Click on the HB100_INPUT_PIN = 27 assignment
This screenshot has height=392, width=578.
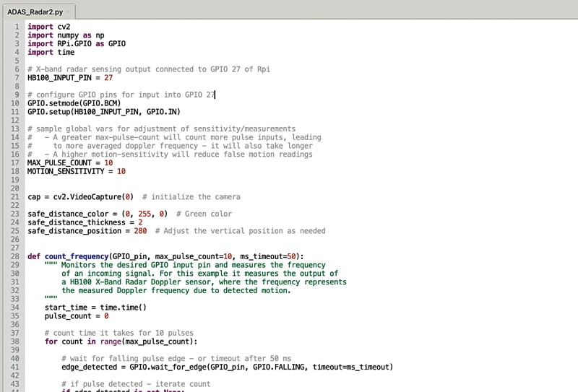[x=69, y=78]
